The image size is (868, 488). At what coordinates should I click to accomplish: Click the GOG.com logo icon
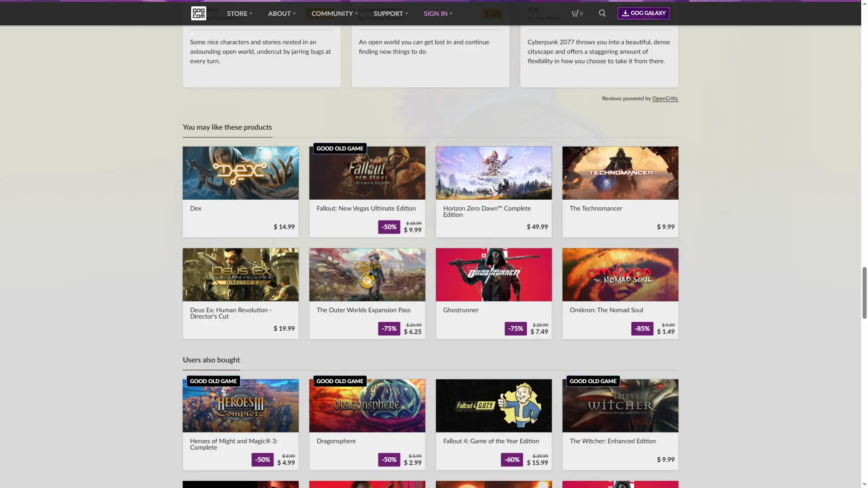(198, 13)
